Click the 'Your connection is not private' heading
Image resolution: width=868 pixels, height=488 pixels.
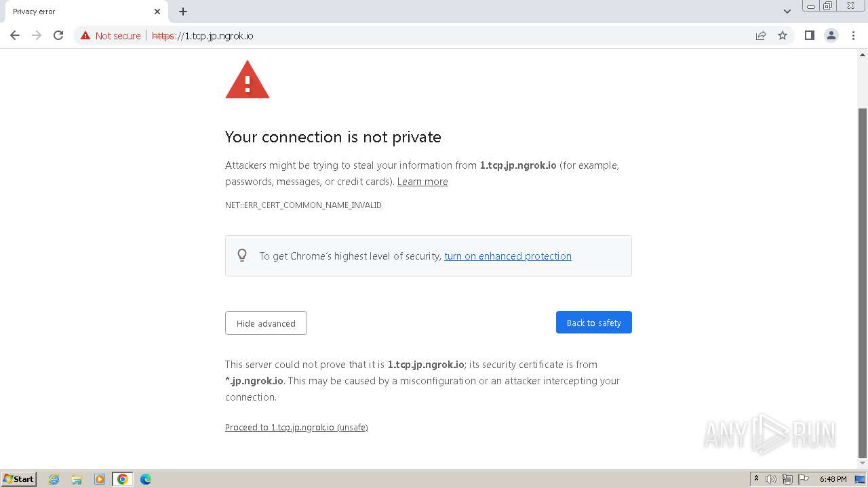333,137
